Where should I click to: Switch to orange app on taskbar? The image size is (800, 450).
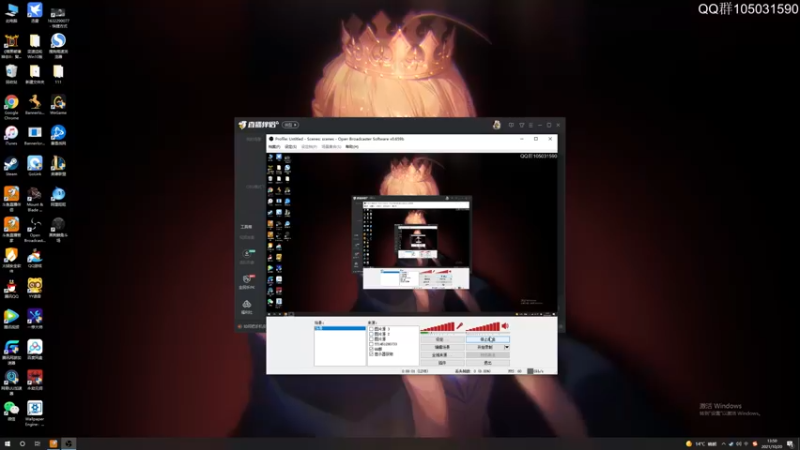coord(53,444)
